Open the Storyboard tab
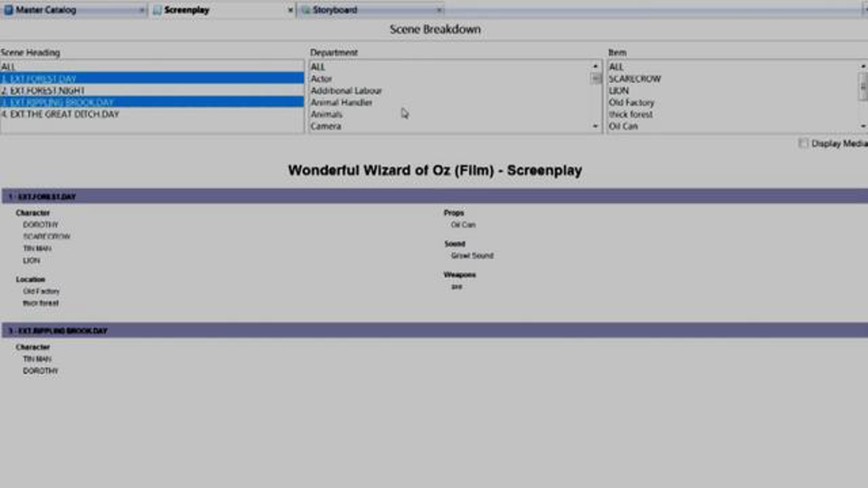This screenshot has height=488, width=868. pos(371,10)
